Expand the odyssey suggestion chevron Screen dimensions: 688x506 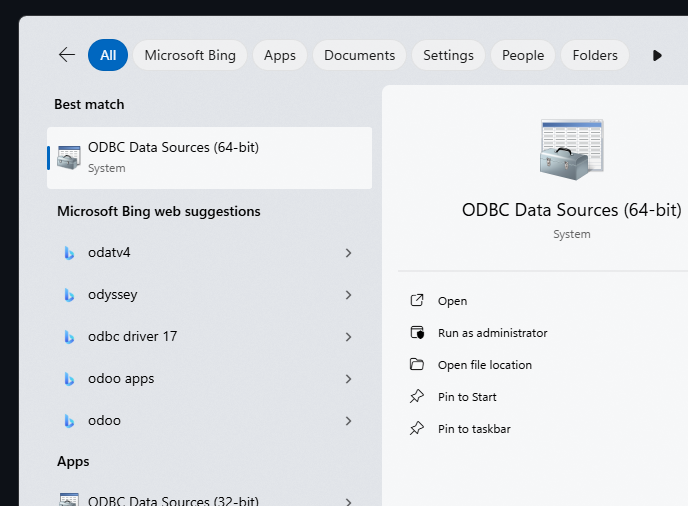coord(348,295)
